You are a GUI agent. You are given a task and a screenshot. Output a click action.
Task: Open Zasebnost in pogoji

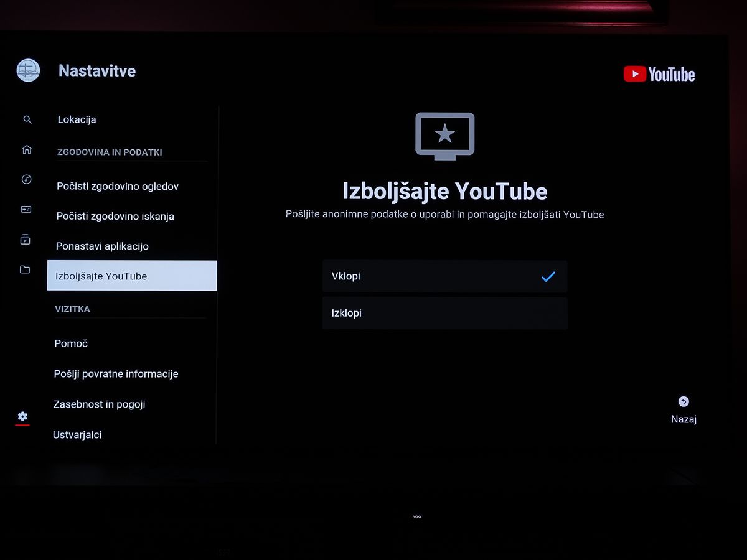click(99, 404)
